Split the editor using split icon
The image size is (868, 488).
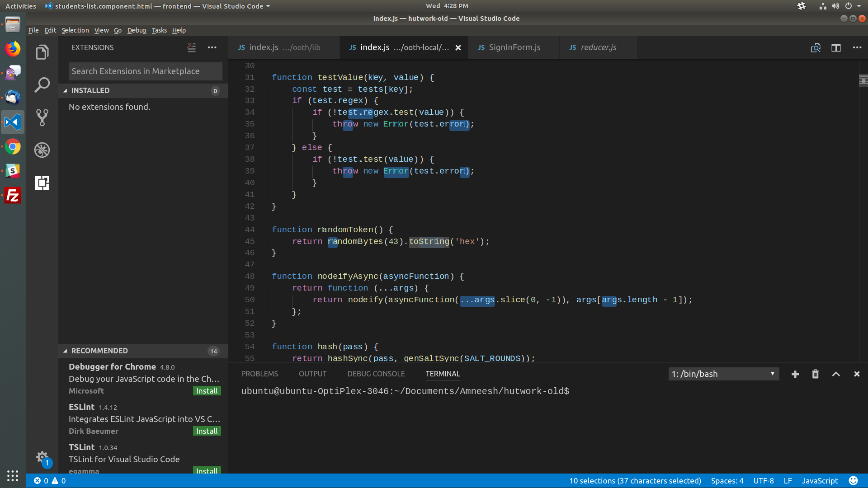(x=836, y=47)
